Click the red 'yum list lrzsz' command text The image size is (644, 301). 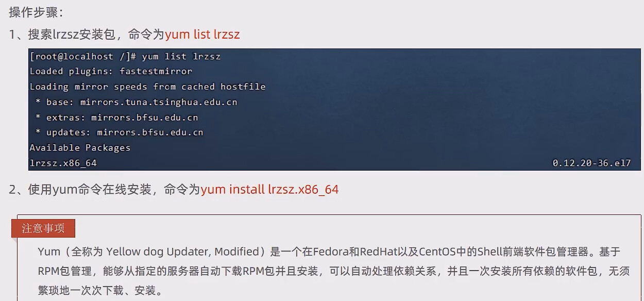(202, 35)
